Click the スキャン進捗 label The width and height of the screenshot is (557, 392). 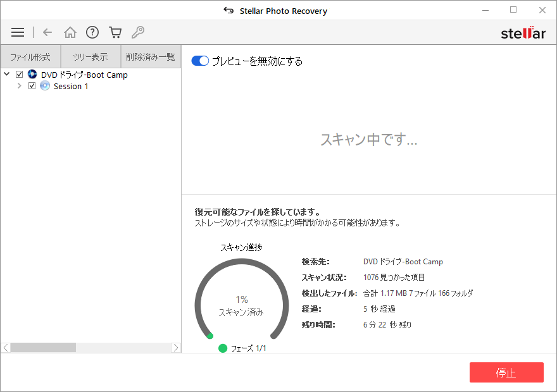point(241,247)
